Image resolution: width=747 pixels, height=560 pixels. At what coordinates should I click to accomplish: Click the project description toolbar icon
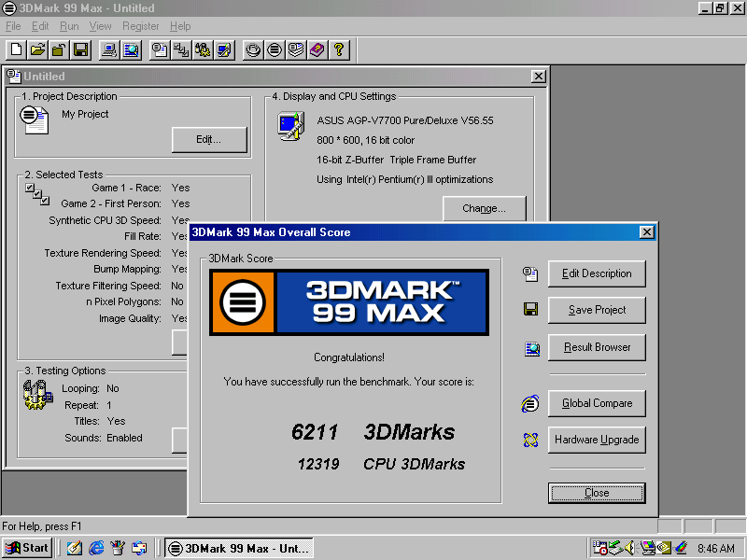point(160,49)
